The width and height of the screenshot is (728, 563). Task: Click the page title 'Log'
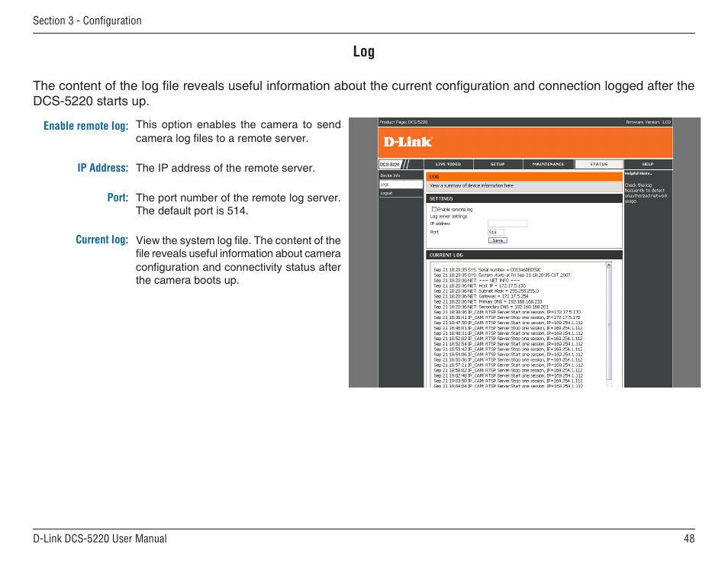pyautogui.click(x=364, y=52)
